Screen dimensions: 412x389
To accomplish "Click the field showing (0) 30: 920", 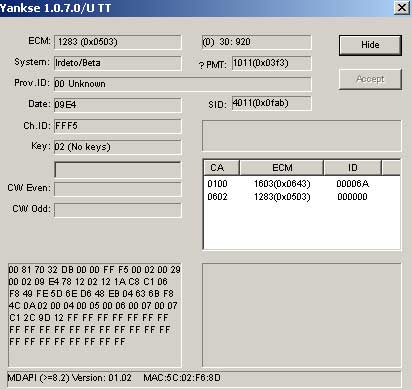I will click(256, 42).
